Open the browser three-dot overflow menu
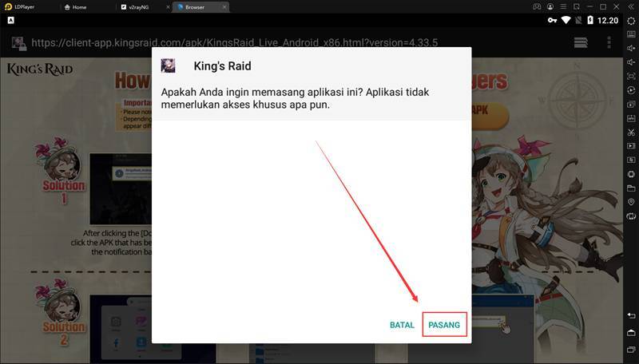The height and width of the screenshot is (364, 639). (x=609, y=42)
